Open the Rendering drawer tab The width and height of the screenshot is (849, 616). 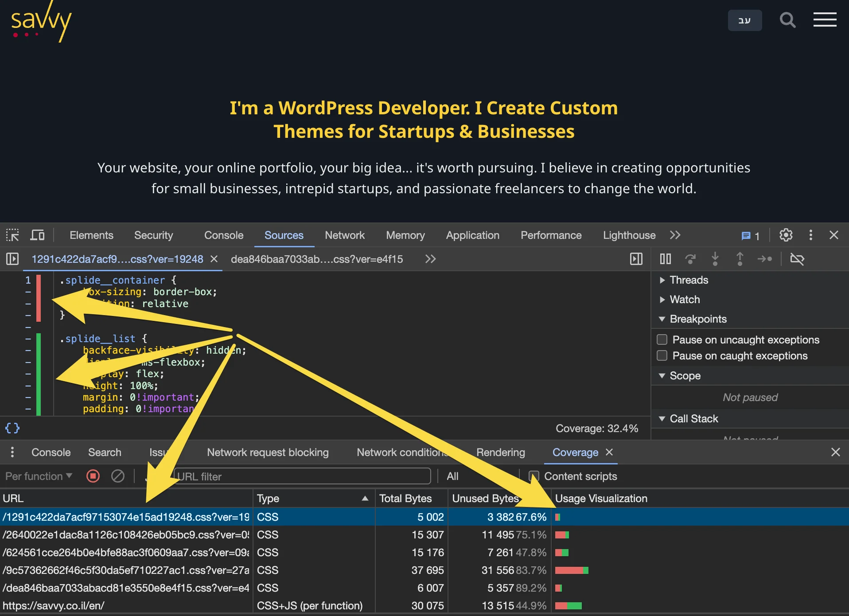click(500, 452)
